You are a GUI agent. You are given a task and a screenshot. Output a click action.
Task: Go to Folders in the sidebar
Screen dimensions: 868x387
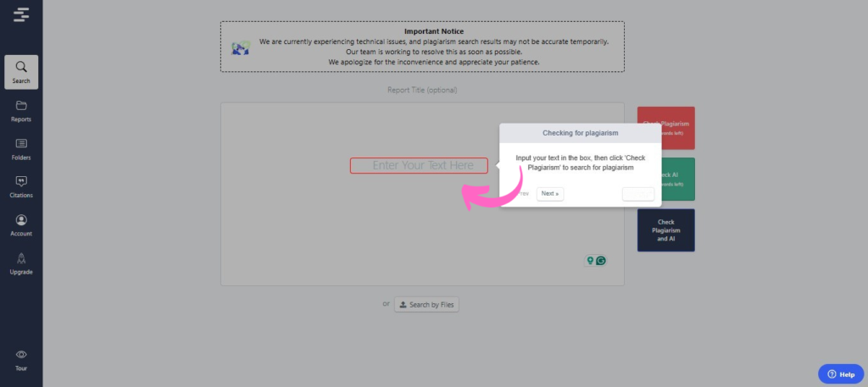(21, 149)
